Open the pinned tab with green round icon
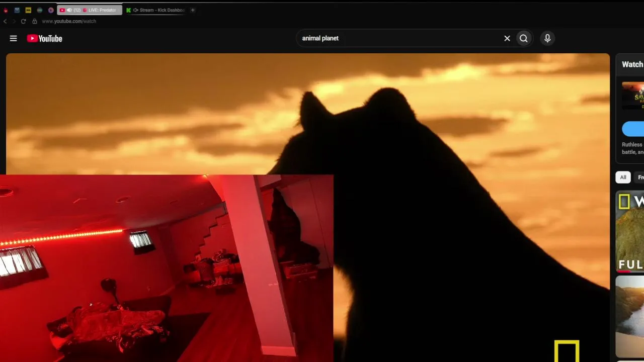The image size is (644, 362). [40, 10]
